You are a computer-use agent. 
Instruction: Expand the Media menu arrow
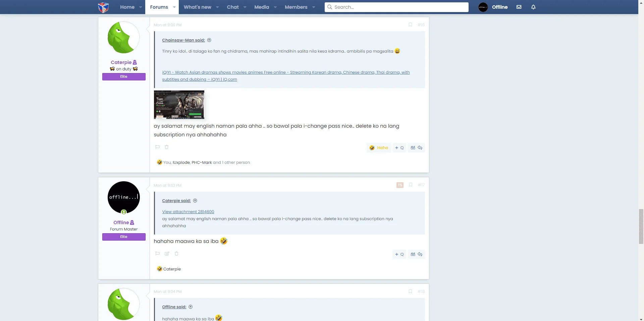tap(275, 7)
